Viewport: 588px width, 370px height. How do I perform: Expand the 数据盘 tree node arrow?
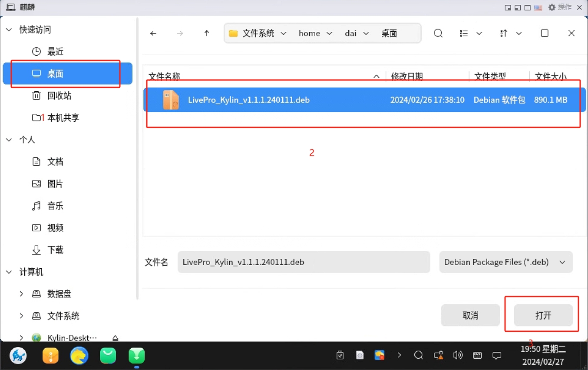coord(21,294)
